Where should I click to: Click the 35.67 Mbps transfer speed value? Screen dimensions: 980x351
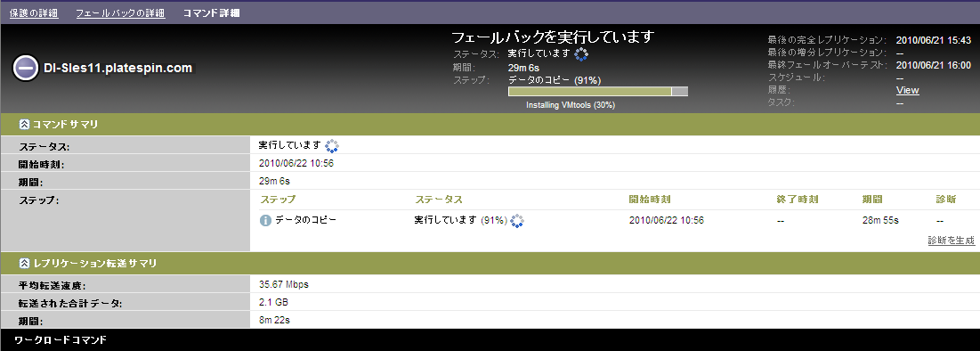coord(284,284)
